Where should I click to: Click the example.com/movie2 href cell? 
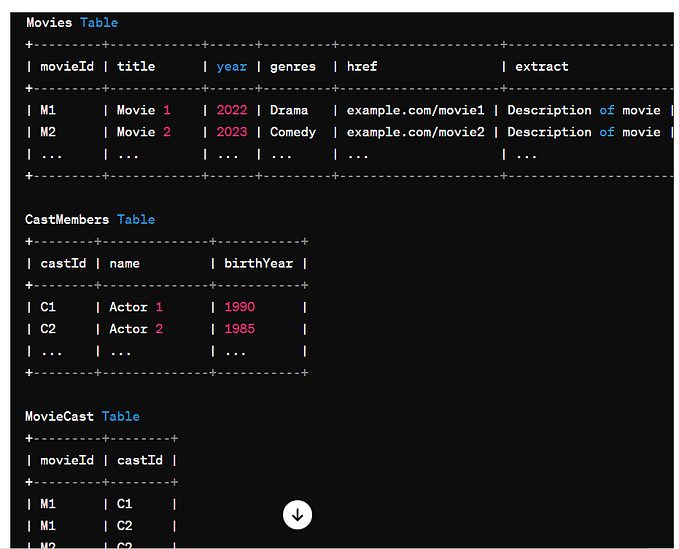(415, 132)
